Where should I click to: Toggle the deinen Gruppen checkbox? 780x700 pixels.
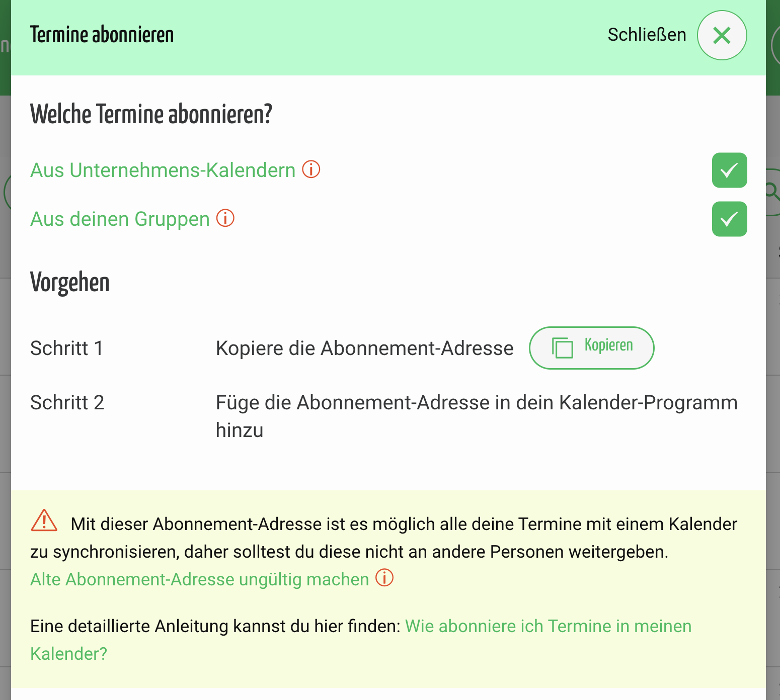coord(729,219)
